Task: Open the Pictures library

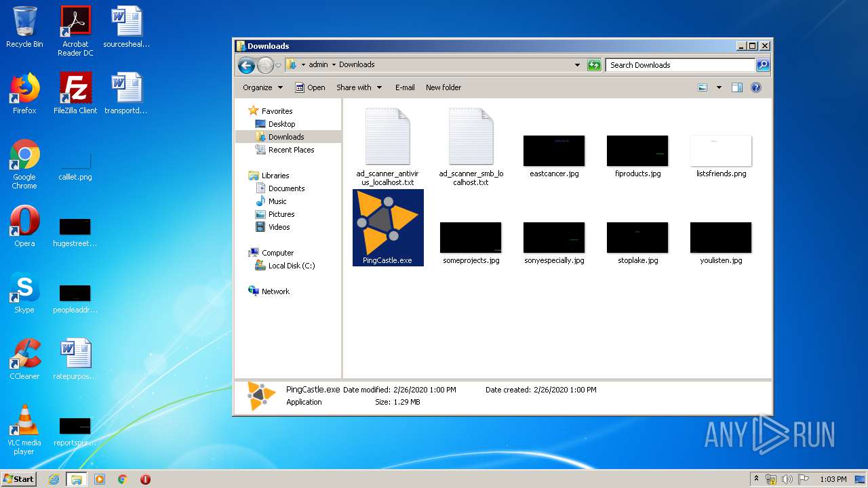Action: click(x=281, y=214)
